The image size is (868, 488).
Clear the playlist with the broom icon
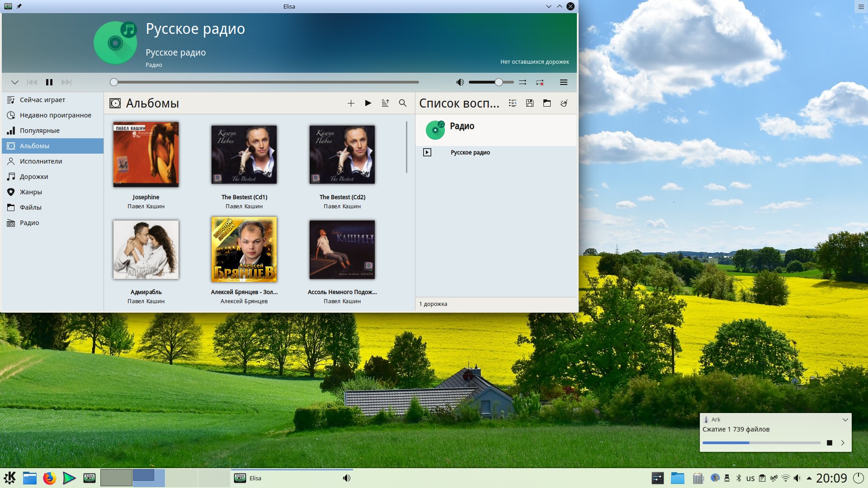564,103
